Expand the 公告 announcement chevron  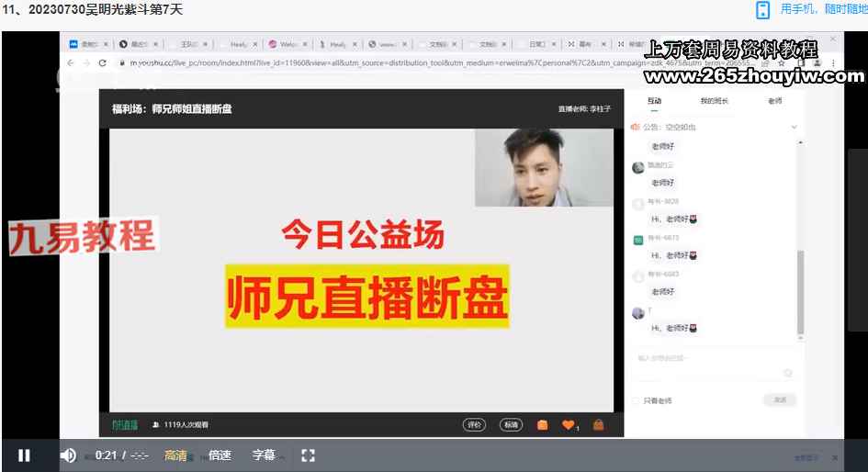[x=794, y=127]
